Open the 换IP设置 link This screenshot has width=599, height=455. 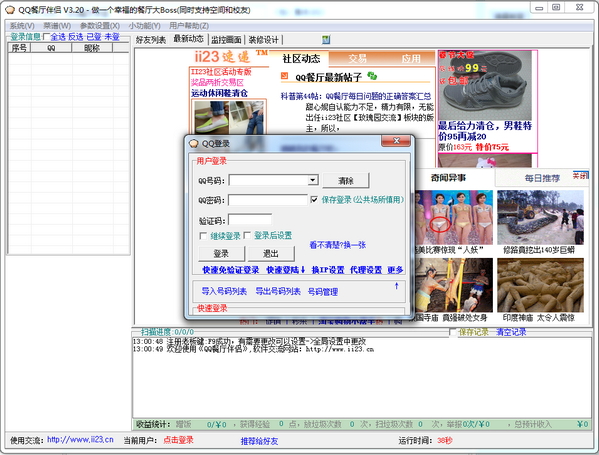coord(328,270)
